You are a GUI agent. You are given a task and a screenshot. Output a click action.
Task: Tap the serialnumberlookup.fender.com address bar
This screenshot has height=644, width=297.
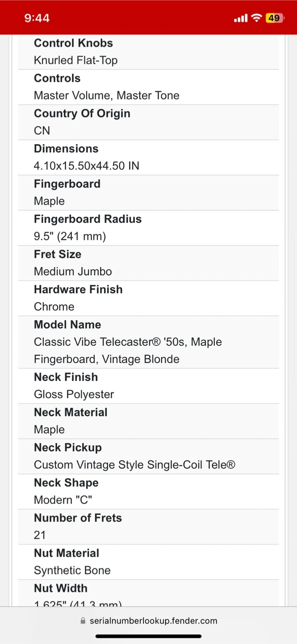click(153, 621)
